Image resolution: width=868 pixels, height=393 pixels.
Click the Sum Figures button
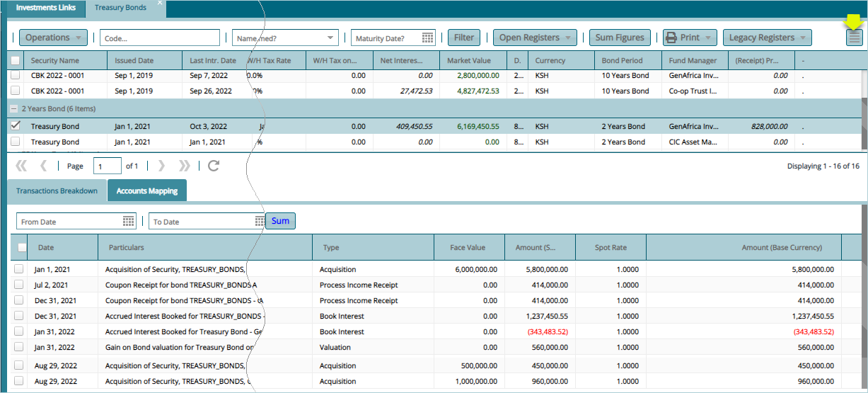coord(620,38)
